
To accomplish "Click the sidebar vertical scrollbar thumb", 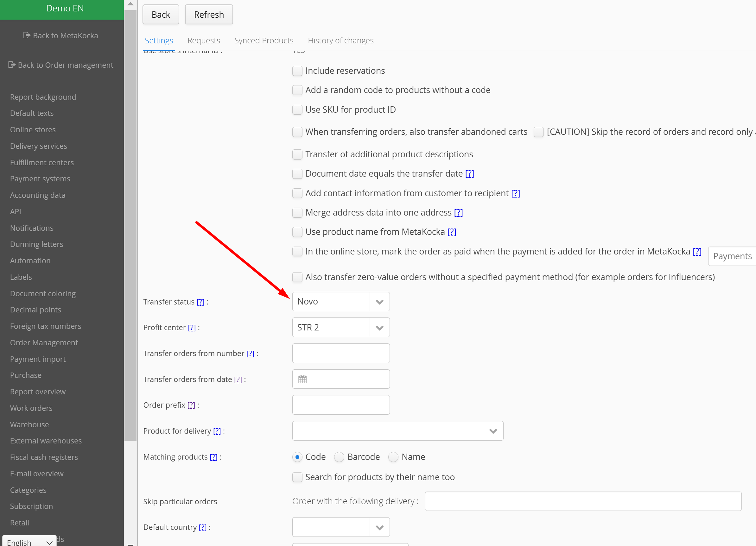I will pos(130,225).
